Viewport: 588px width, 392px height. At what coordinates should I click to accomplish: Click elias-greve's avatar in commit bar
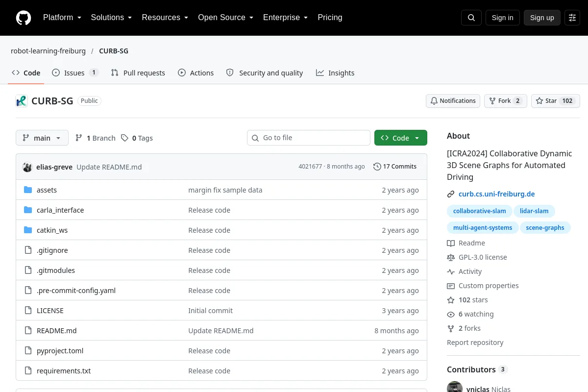point(27,167)
